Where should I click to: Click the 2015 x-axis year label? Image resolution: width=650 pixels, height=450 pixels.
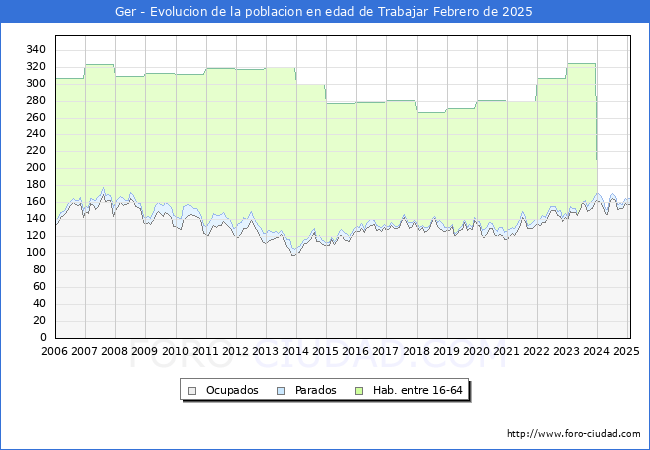pyautogui.click(x=325, y=351)
